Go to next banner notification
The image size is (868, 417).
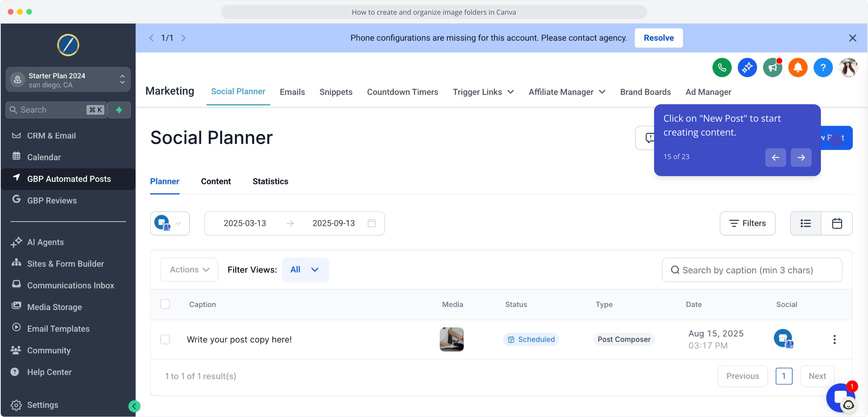tap(183, 38)
